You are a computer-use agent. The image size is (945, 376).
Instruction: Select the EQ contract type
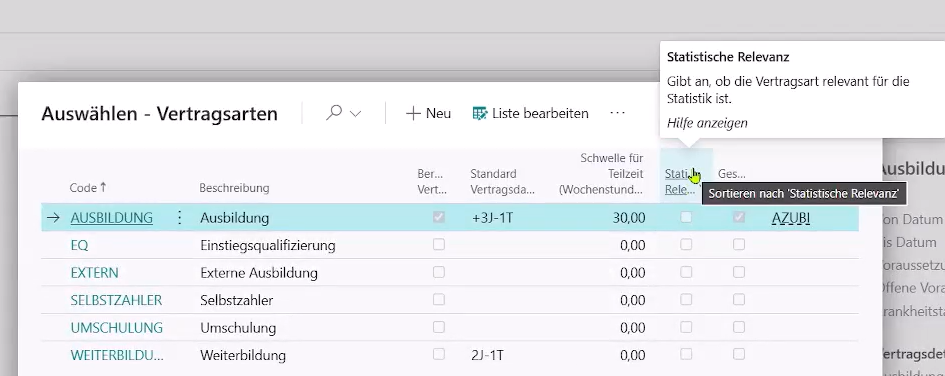(x=80, y=245)
